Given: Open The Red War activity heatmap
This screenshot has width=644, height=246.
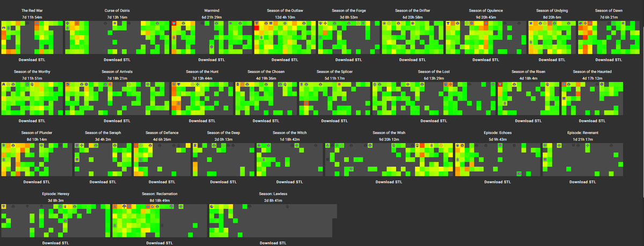Looking at the screenshot, I should pyautogui.click(x=32, y=38).
